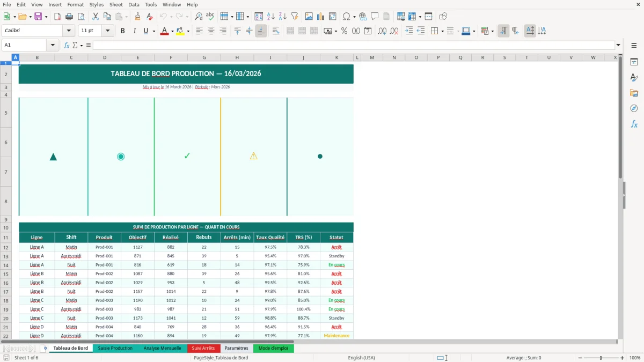Open the Special Character dropdown arrow
Image resolution: width=644 pixels, height=362 pixels.
[354, 17]
